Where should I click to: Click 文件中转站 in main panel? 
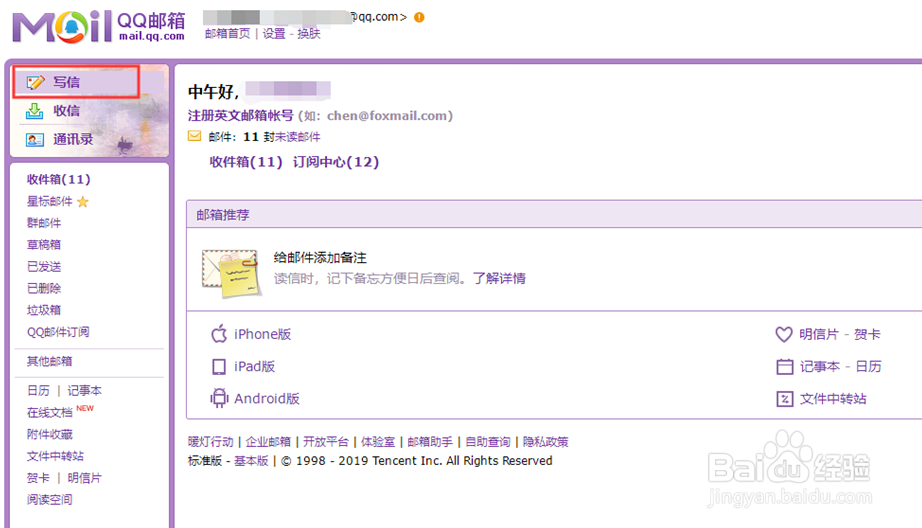pyautogui.click(x=833, y=399)
